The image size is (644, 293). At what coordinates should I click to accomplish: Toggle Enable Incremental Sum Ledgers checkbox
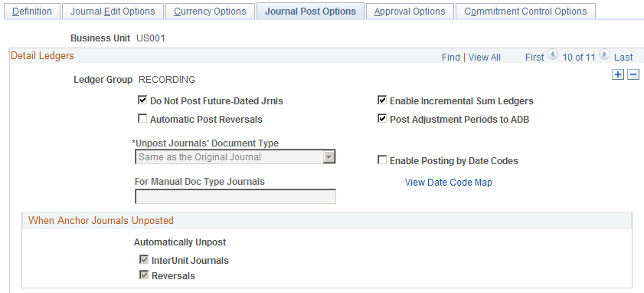pos(382,100)
